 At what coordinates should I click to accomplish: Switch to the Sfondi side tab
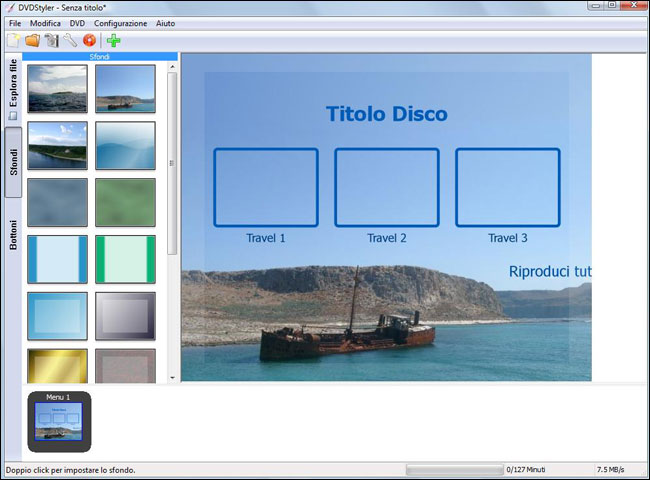point(13,162)
